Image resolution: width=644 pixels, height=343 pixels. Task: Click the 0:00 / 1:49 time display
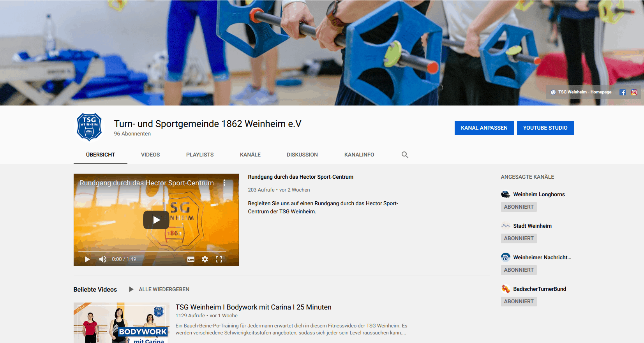pyautogui.click(x=124, y=259)
